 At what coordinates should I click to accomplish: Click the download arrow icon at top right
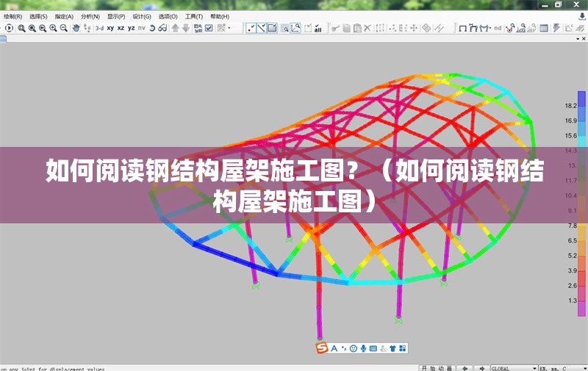click(582, 16)
